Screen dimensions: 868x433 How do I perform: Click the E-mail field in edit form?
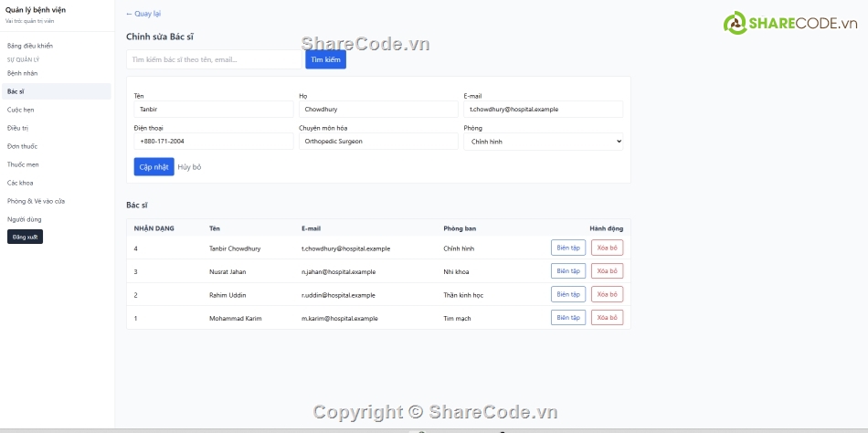pyautogui.click(x=543, y=109)
